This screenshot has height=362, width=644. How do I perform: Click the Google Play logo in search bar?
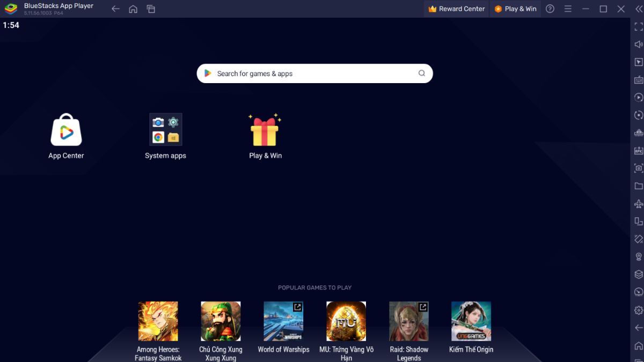tap(208, 73)
